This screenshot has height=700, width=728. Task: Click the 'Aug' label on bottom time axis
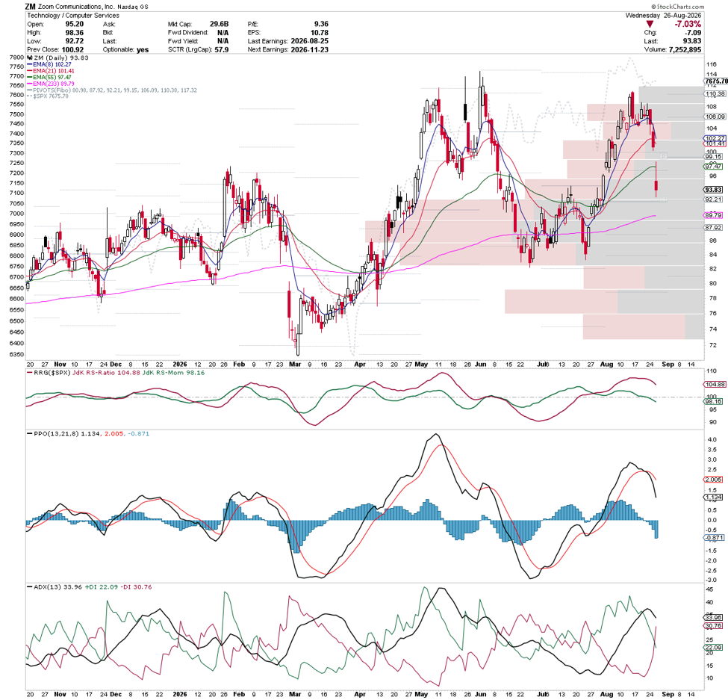click(x=606, y=695)
